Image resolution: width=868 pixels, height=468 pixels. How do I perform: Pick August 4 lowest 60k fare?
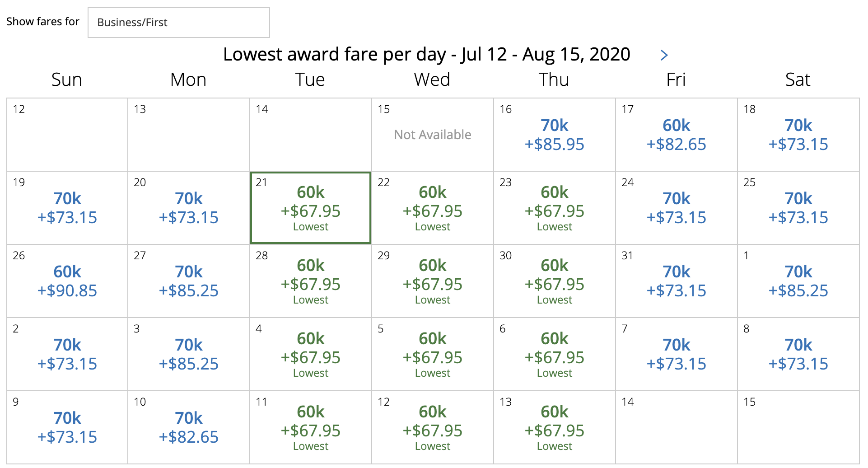click(x=311, y=354)
